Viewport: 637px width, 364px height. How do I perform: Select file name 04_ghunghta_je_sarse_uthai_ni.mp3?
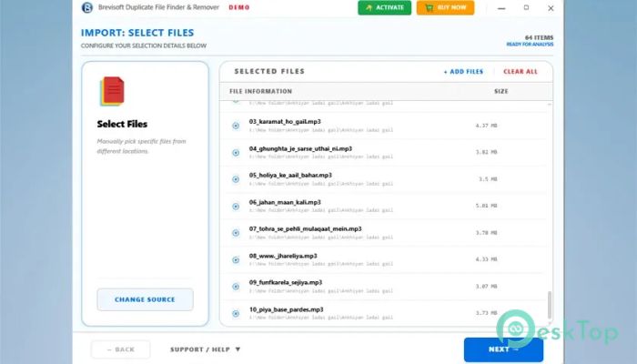click(300, 148)
